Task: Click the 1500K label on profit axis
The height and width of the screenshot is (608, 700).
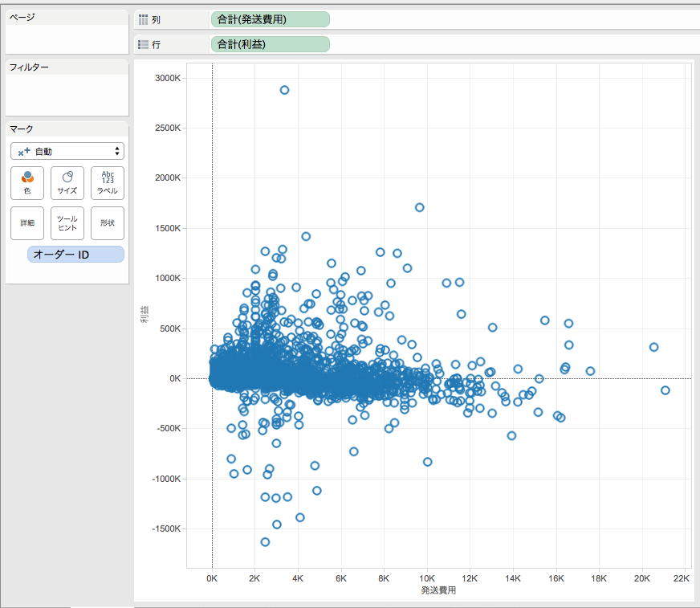Action: (x=168, y=228)
